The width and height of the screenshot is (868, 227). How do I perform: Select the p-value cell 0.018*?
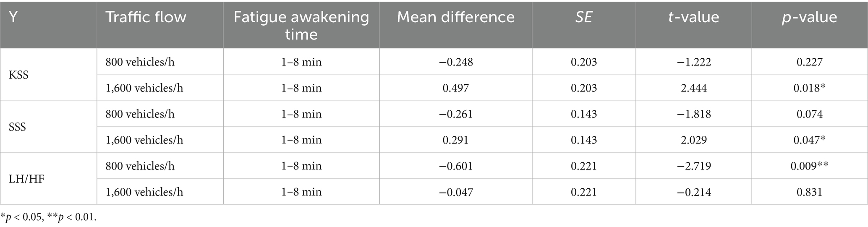[809, 89]
